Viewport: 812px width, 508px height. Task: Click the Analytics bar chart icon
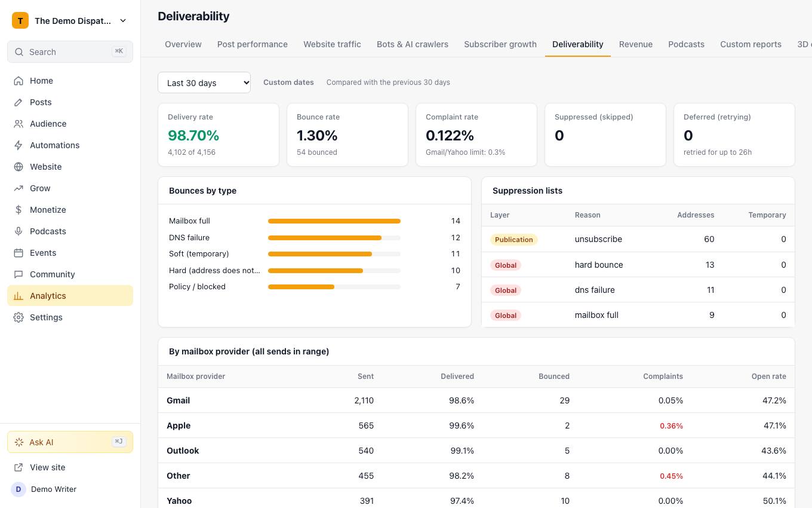(x=19, y=296)
